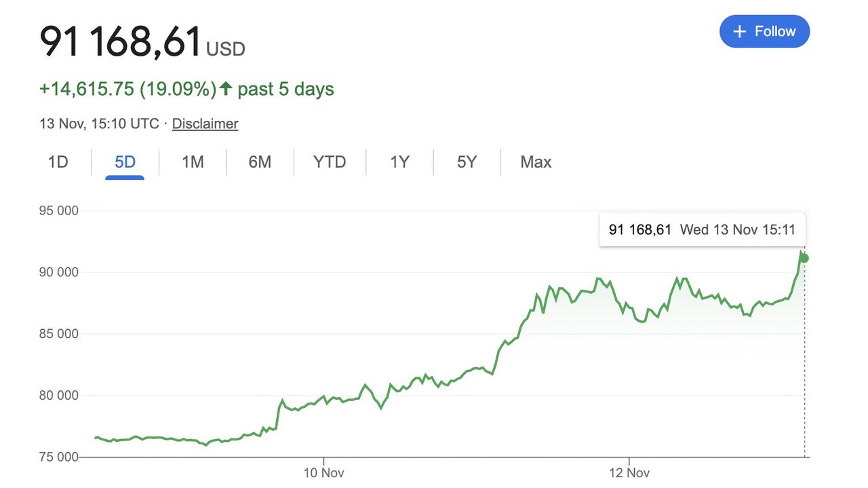
Task: Show the 1M price range
Action: [193, 162]
